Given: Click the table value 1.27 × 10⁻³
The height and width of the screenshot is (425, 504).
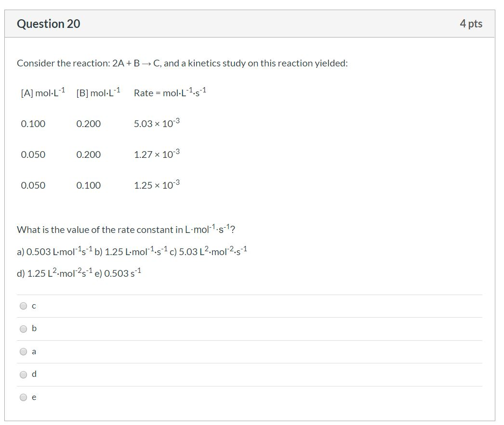Looking at the screenshot, I should coord(156,154).
